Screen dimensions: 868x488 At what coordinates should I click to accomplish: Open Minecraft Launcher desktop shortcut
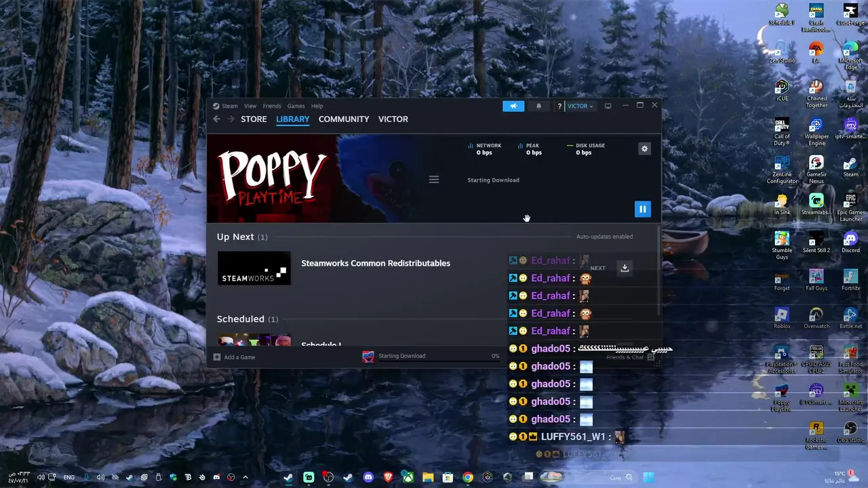click(850, 397)
